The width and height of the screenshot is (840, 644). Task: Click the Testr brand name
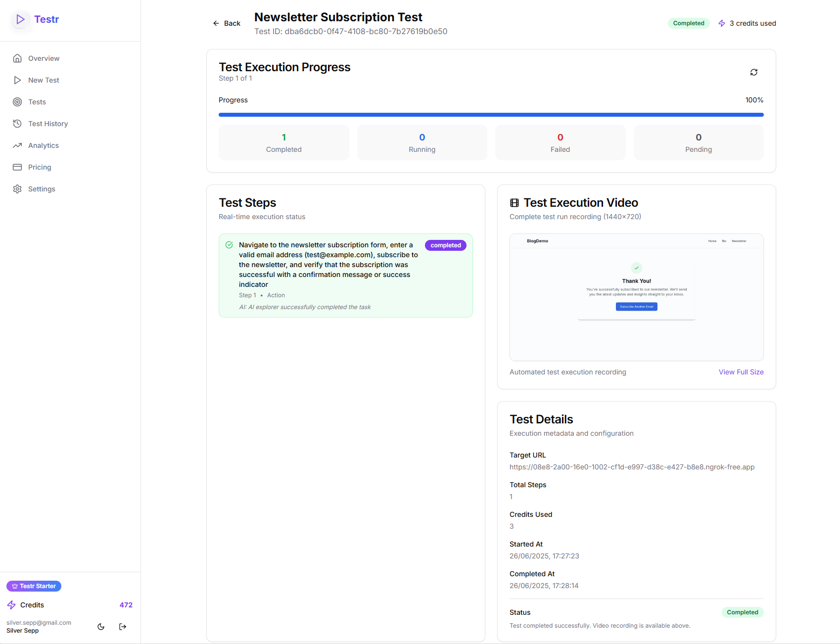pyautogui.click(x=47, y=19)
